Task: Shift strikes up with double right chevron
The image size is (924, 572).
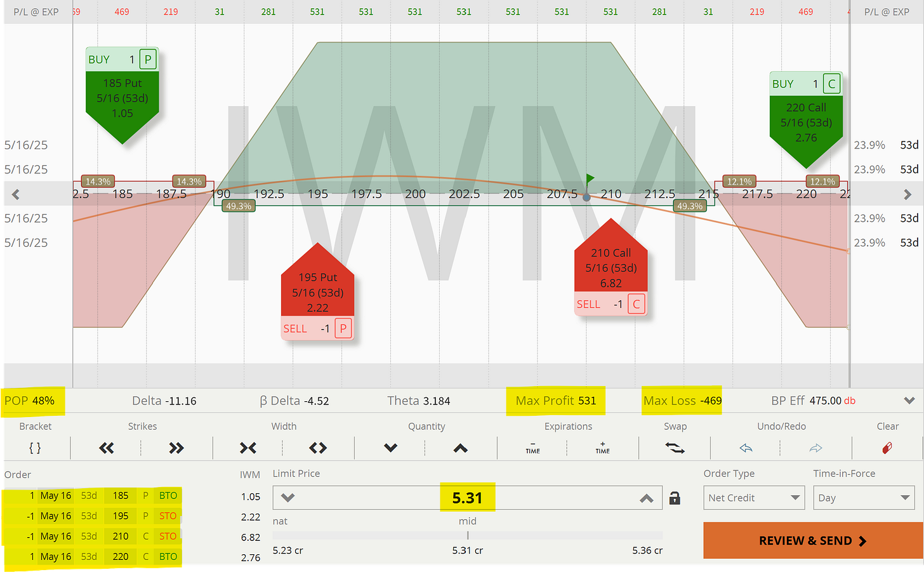Action: point(176,448)
